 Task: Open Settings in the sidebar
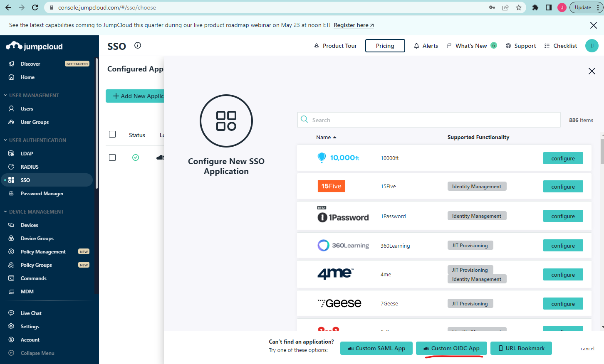30,327
